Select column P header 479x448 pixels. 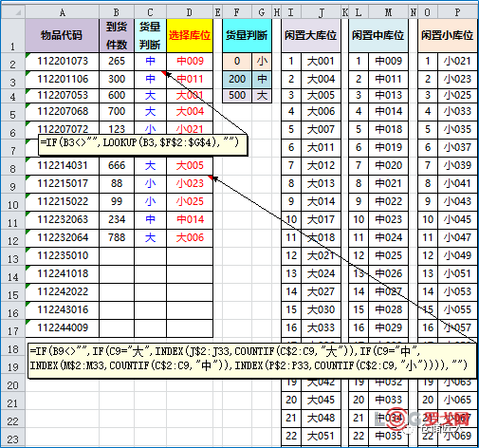(457, 12)
